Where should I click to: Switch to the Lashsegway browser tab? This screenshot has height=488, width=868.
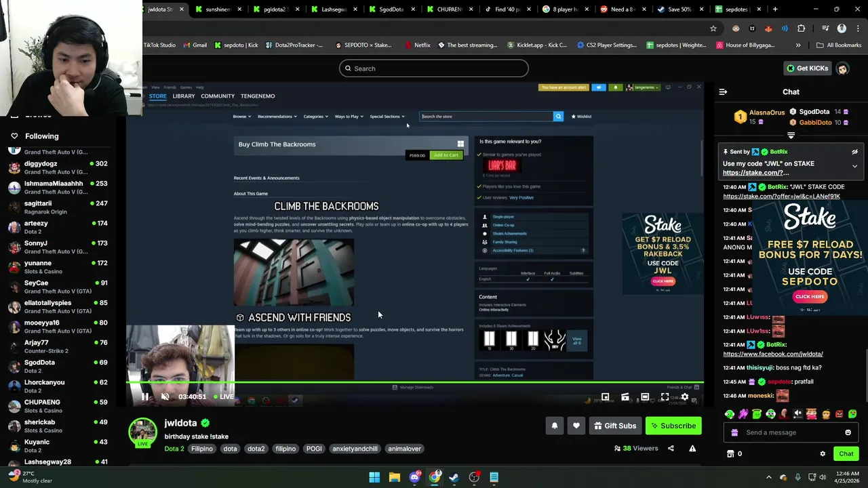point(333,9)
